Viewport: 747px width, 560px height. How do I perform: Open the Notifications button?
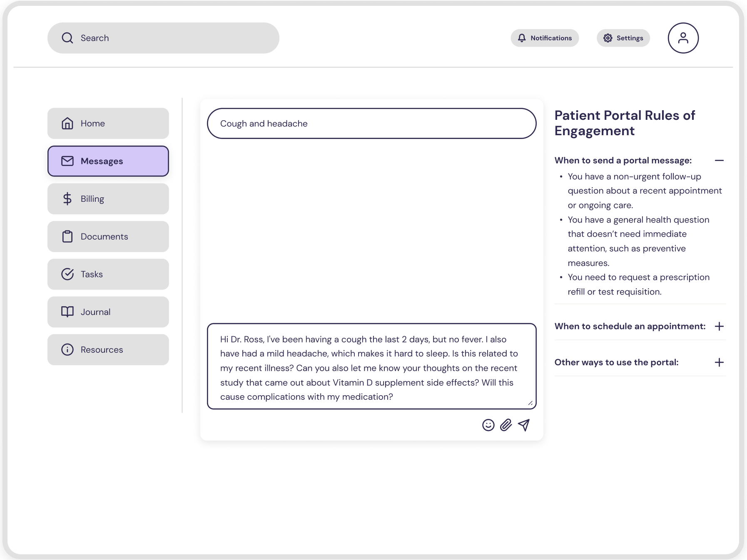(x=545, y=38)
